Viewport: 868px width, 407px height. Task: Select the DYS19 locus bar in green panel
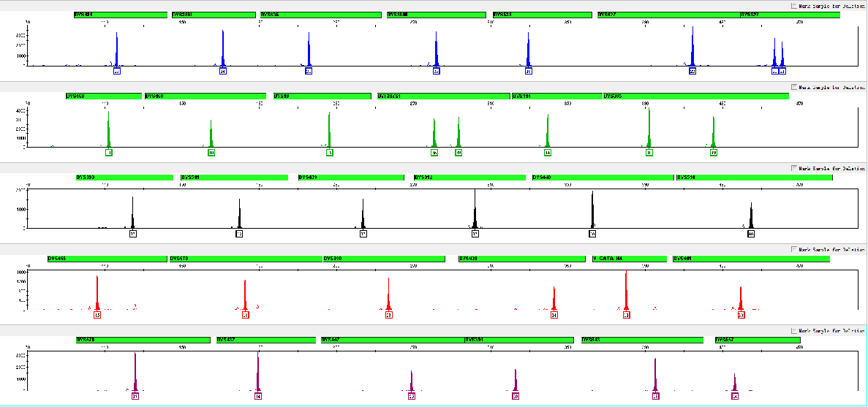[322, 96]
